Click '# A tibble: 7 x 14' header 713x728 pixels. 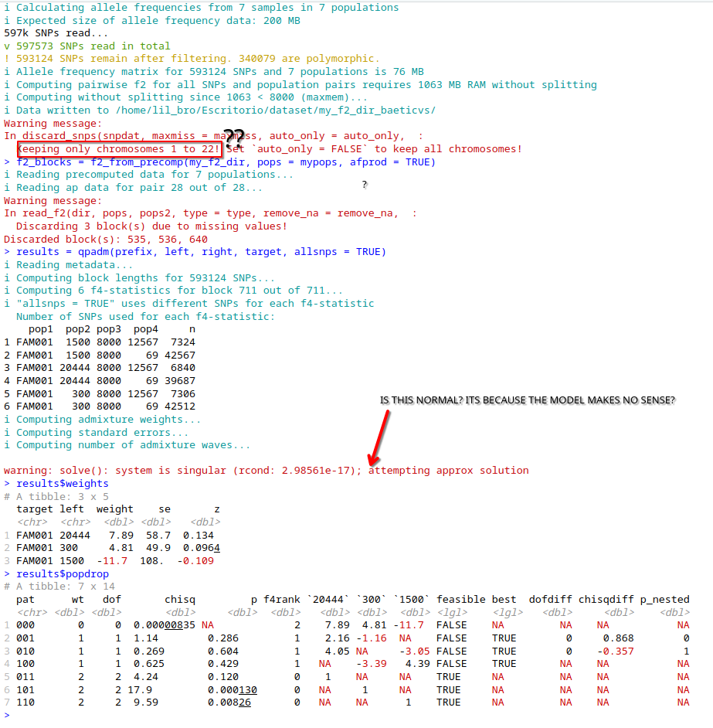click(x=59, y=587)
